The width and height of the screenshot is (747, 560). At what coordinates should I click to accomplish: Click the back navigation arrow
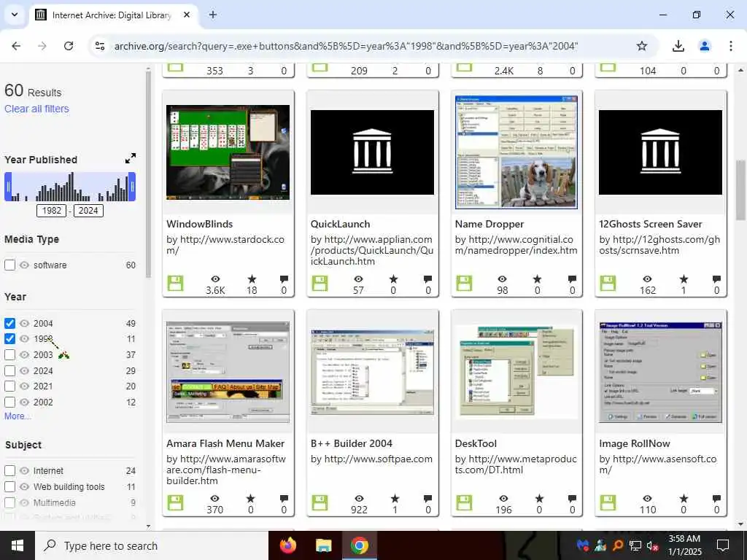[x=16, y=46]
